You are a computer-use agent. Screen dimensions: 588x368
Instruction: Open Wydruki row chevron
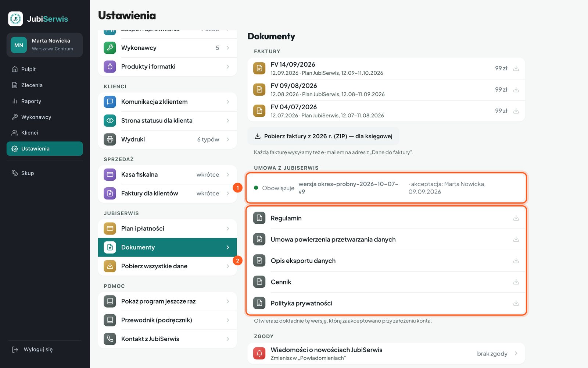(x=228, y=139)
